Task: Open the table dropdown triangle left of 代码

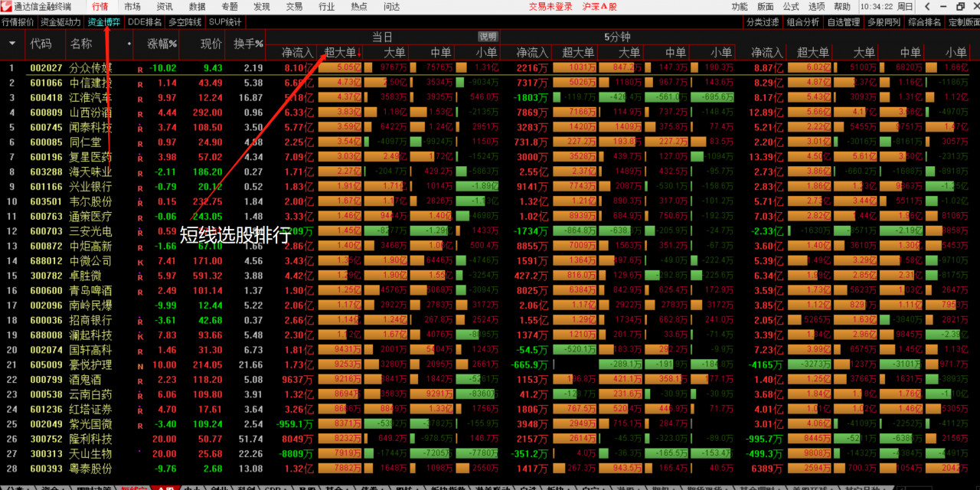Action: coord(12,44)
